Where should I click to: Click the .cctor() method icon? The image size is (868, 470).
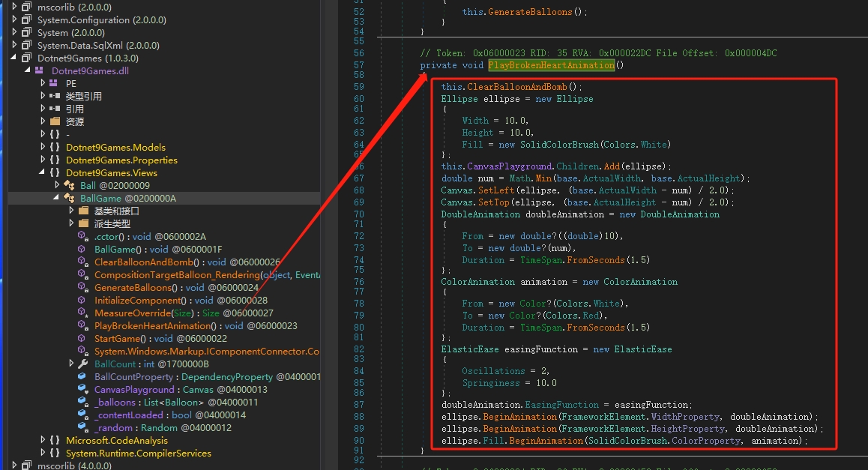(x=82, y=236)
